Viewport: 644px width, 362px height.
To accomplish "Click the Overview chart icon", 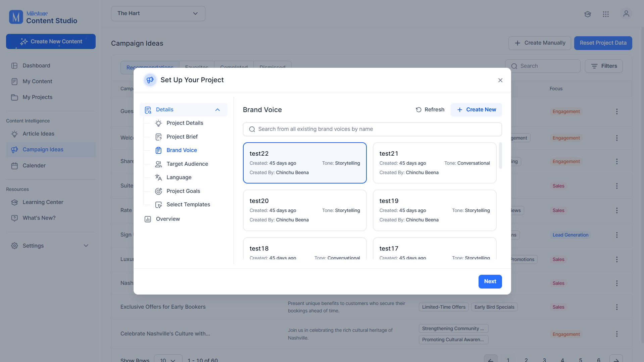I will point(148,219).
